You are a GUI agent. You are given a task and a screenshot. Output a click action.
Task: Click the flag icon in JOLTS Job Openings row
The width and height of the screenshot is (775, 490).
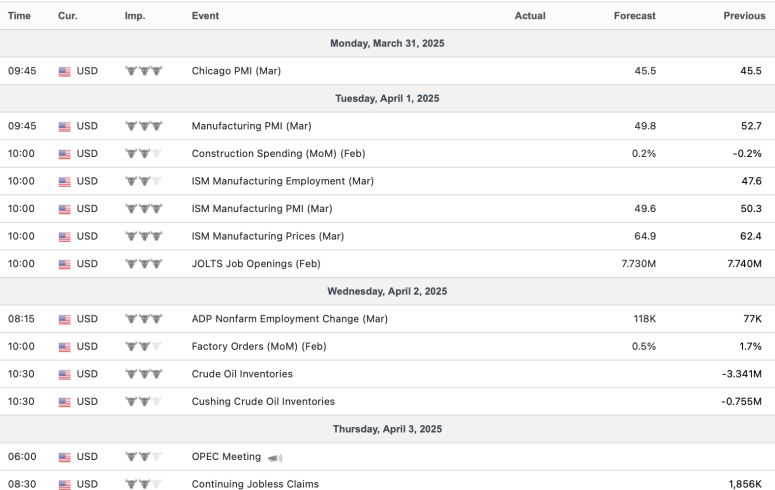pos(64,265)
